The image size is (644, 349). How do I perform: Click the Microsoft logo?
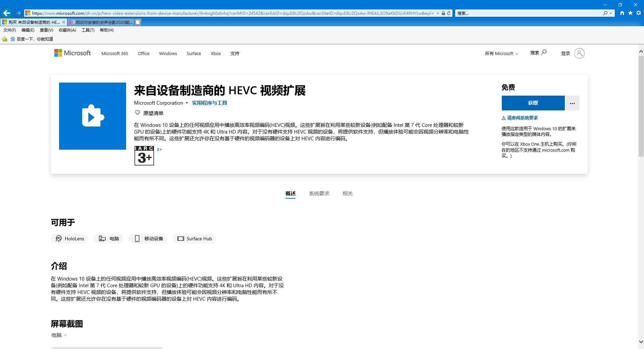pos(72,53)
